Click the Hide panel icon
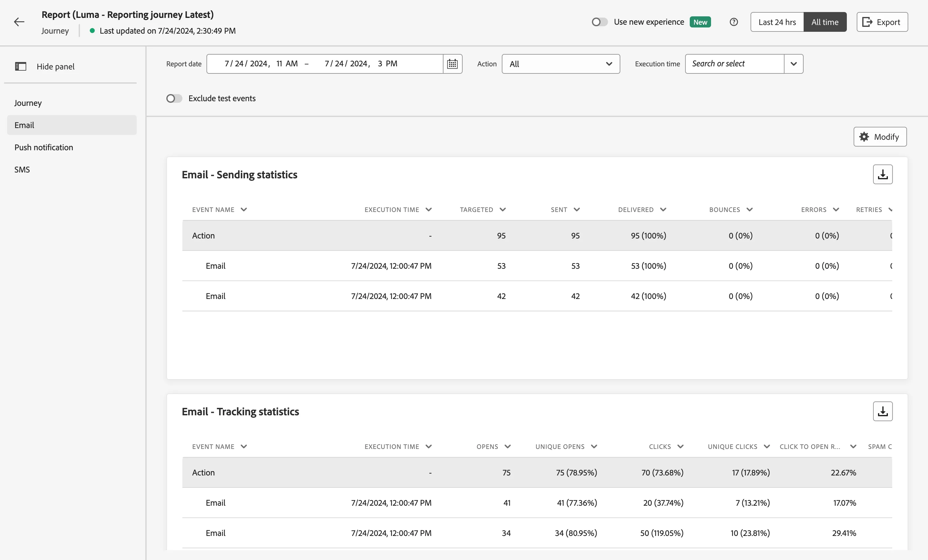Viewport: 928px width, 560px height. (20, 66)
